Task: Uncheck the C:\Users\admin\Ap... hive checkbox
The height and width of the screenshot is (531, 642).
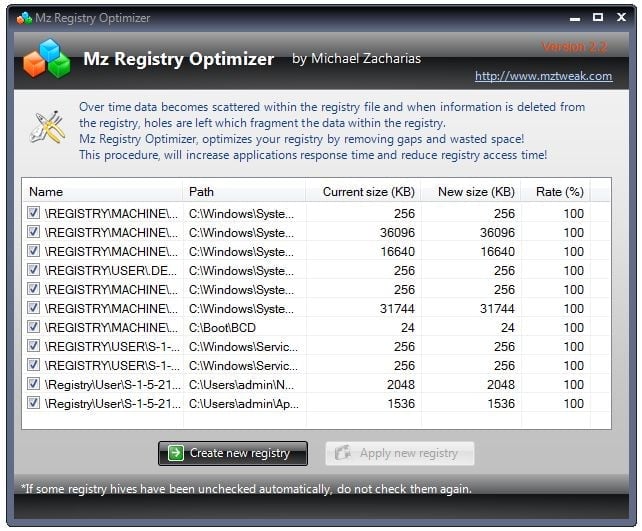Action: (33, 403)
